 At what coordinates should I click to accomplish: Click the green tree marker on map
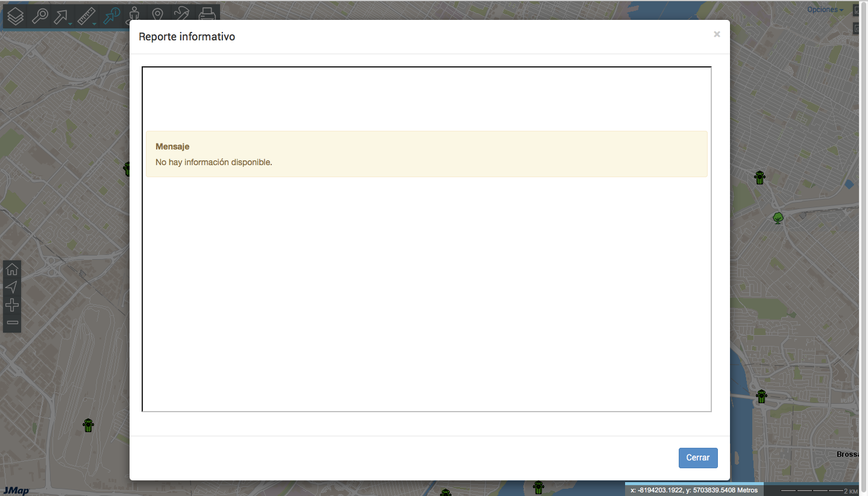(778, 218)
